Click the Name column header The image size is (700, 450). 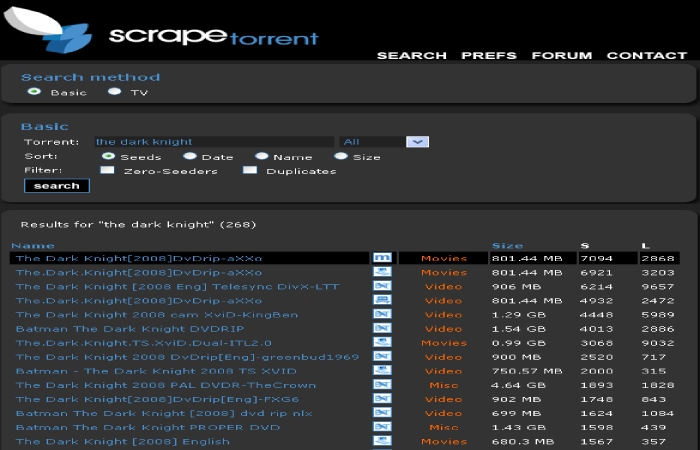(33, 246)
